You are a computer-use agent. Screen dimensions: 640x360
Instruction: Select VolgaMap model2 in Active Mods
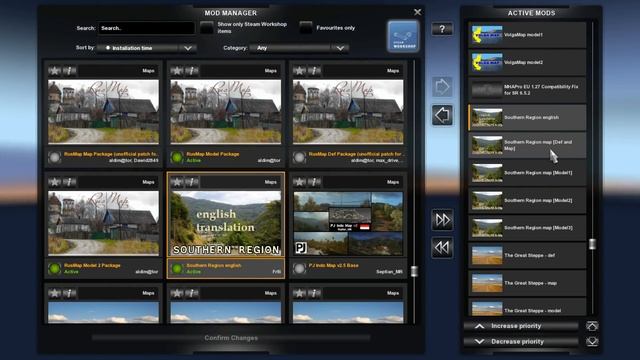click(527, 62)
